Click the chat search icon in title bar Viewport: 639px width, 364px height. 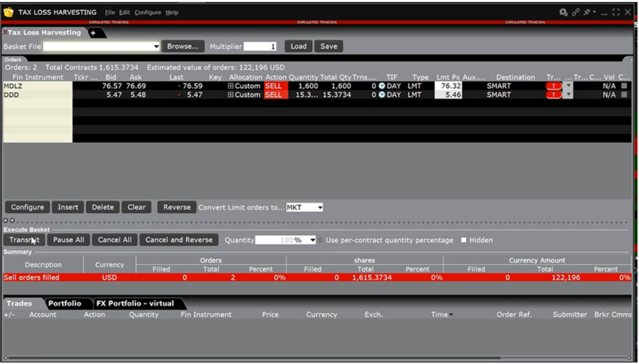click(563, 12)
